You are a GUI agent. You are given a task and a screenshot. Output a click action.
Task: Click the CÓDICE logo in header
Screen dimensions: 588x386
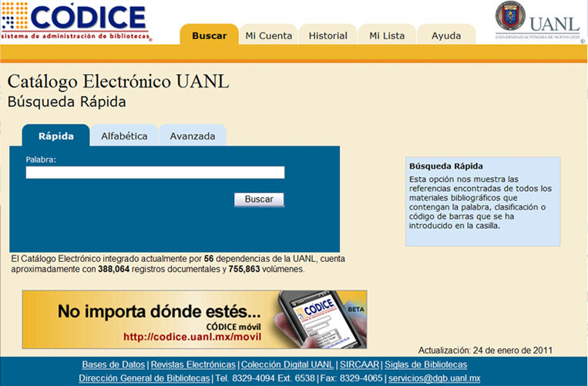[76, 22]
